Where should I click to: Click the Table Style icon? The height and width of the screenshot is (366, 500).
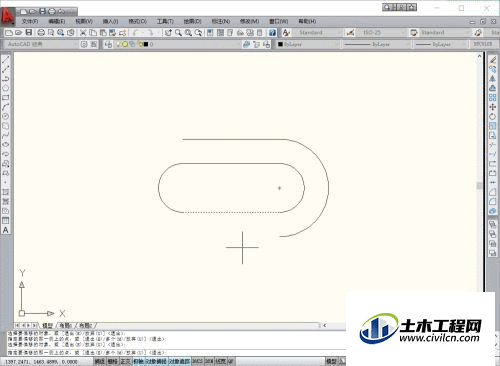pyautogui.click(x=414, y=32)
